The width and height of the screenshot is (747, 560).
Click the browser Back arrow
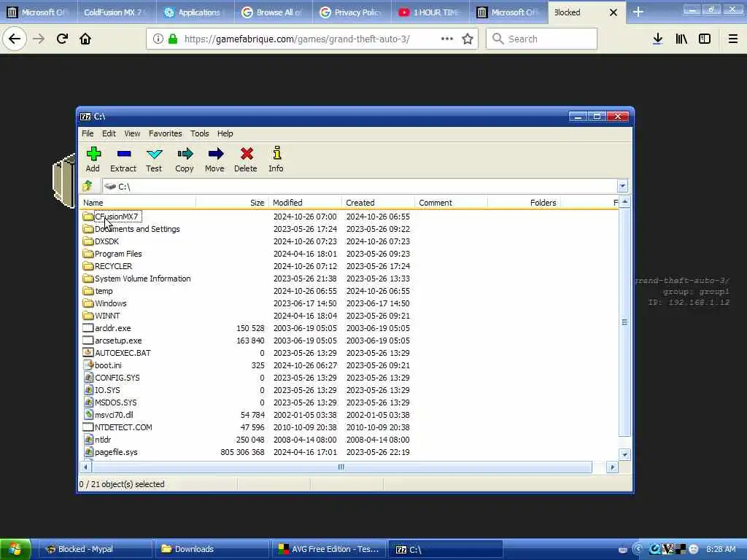[15, 39]
